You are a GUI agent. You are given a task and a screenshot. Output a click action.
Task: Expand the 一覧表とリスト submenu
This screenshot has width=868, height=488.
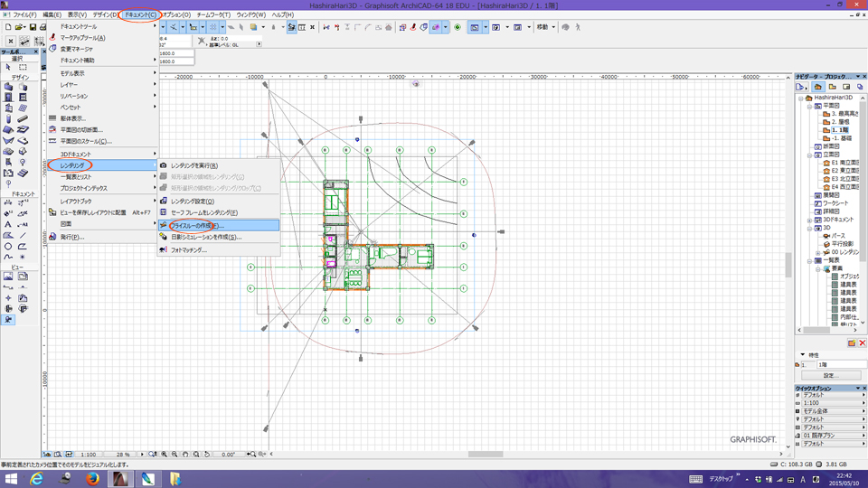pyautogui.click(x=103, y=177)
